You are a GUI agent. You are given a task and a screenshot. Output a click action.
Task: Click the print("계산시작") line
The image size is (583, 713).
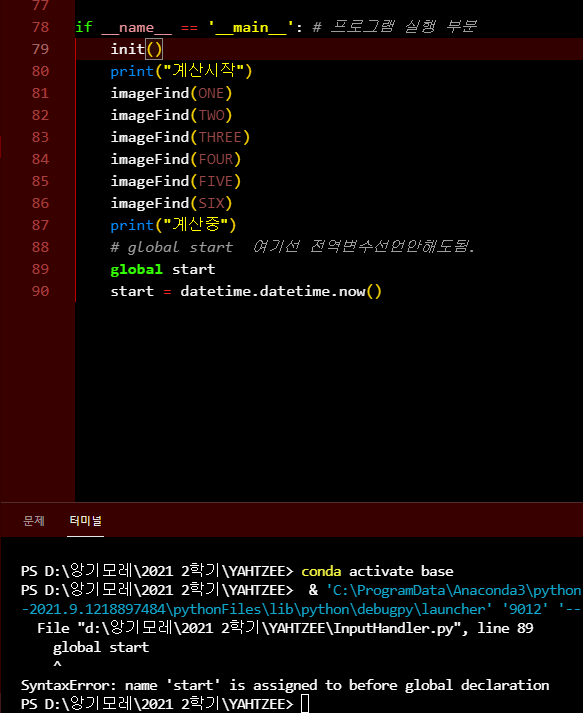point(181,70)
